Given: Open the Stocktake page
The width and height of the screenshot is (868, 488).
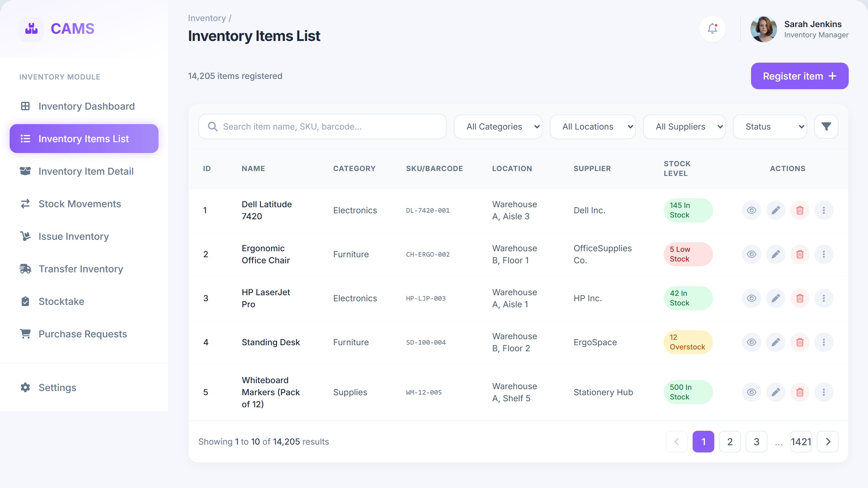Looking at the screenshot, I should tap(84, 302).
